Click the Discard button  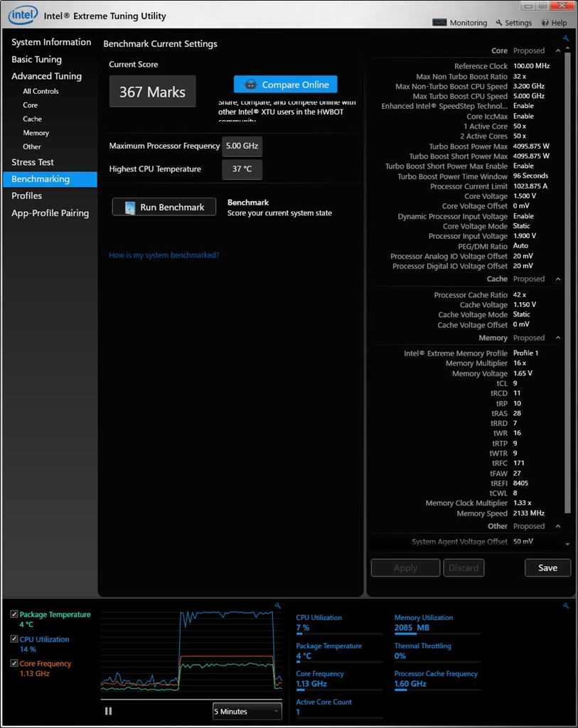pos(464,568)
